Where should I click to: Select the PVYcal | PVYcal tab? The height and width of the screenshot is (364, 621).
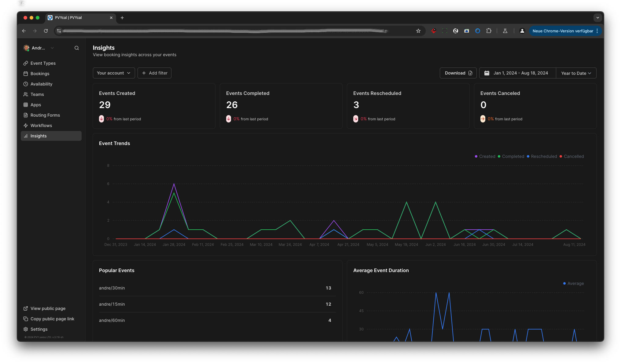pyautogui.click(x=81, y=18)
